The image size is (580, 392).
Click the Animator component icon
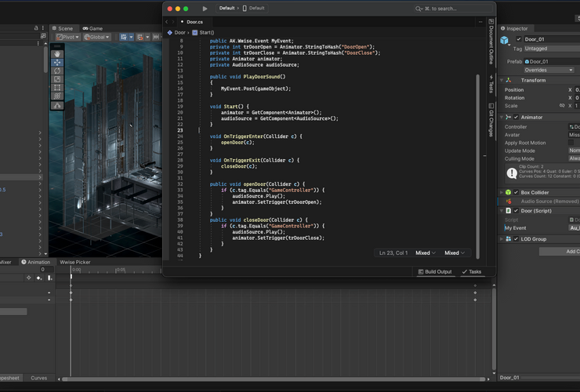point(509,117)
